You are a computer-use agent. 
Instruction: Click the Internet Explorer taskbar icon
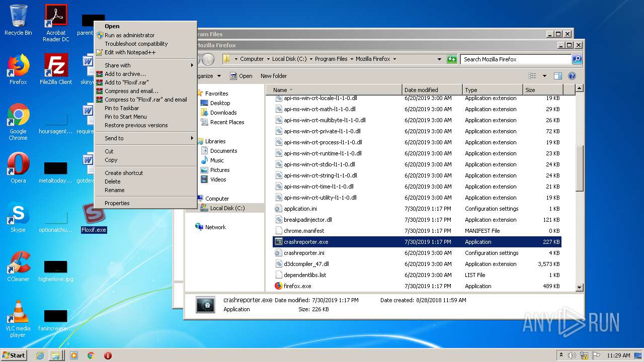(40, 355)
